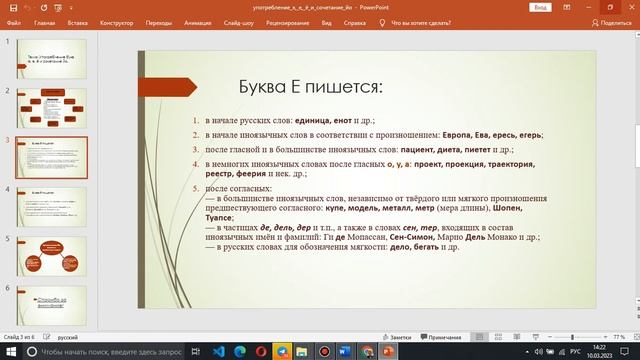Open the Переходы ribbon tab
Screen dimensions: 640x360
[x=159, y=23]
